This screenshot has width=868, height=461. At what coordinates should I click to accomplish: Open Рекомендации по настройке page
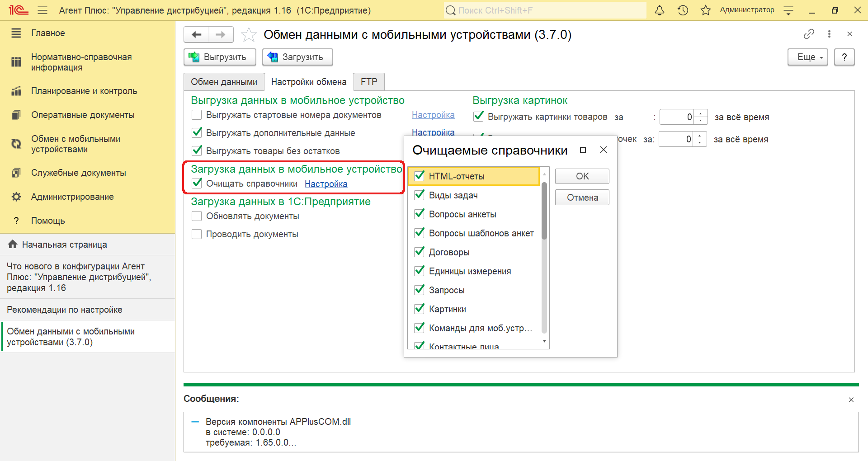coord(87,310)
